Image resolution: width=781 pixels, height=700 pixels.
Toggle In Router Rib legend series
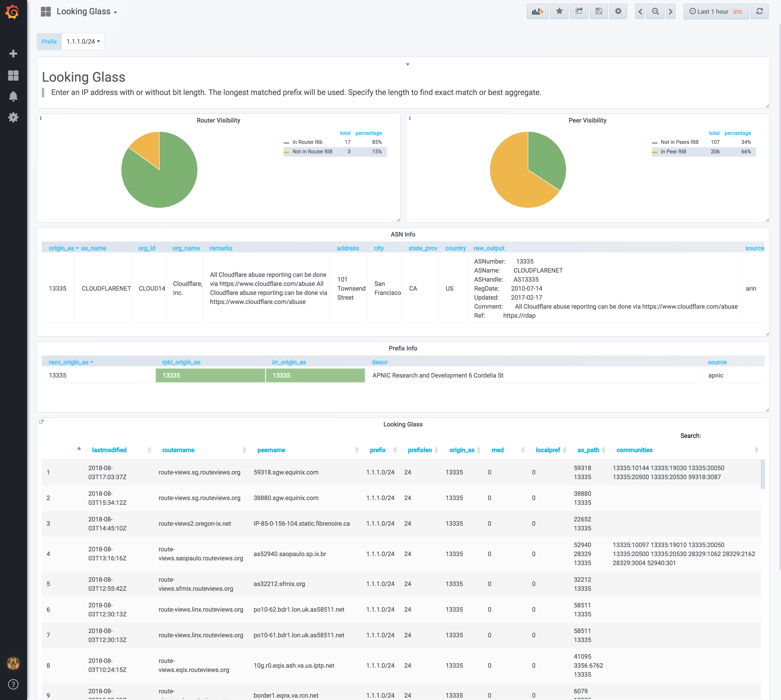point(307,142)
